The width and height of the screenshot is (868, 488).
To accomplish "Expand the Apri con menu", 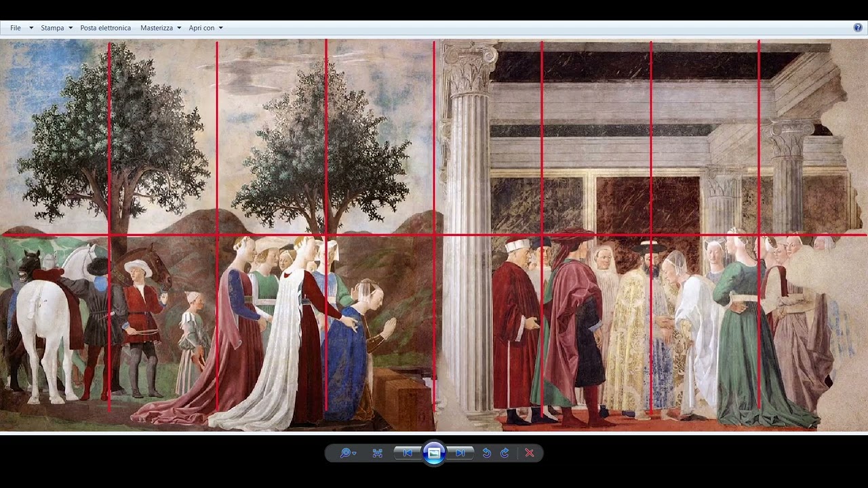I will tap(205, 28).
